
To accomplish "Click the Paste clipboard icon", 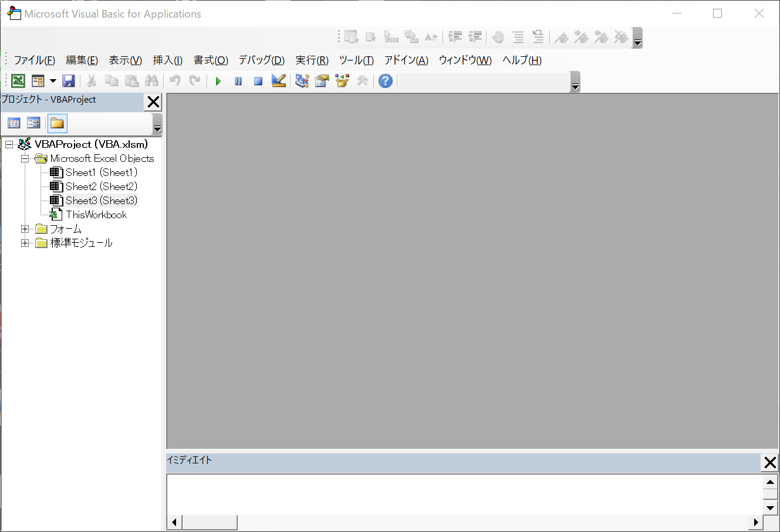I will coord(132,81).
